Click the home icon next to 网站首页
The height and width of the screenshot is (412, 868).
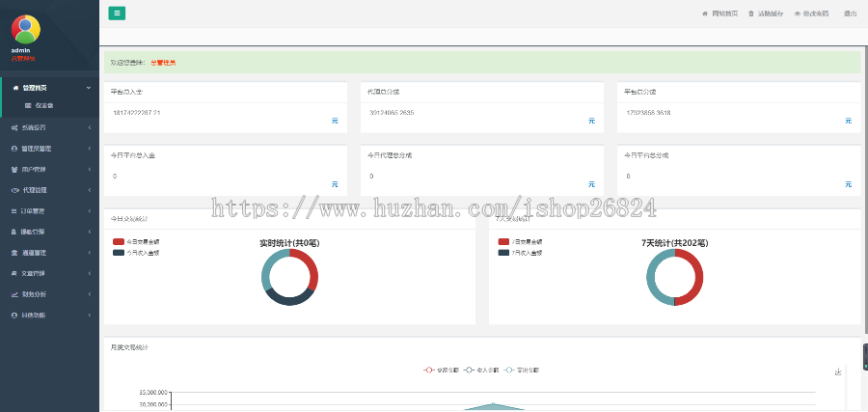point(705,14)
